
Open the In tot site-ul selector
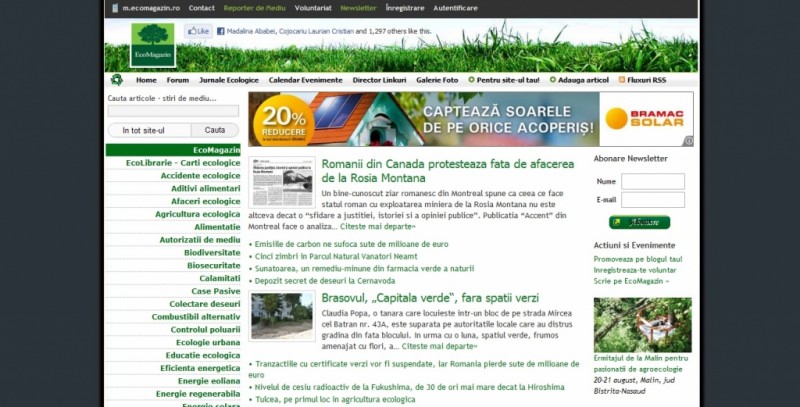(x=142, y=130)
